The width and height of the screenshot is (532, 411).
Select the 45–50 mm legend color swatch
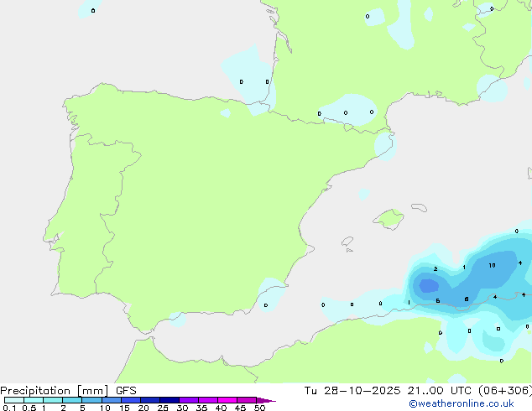coord(247,400)
